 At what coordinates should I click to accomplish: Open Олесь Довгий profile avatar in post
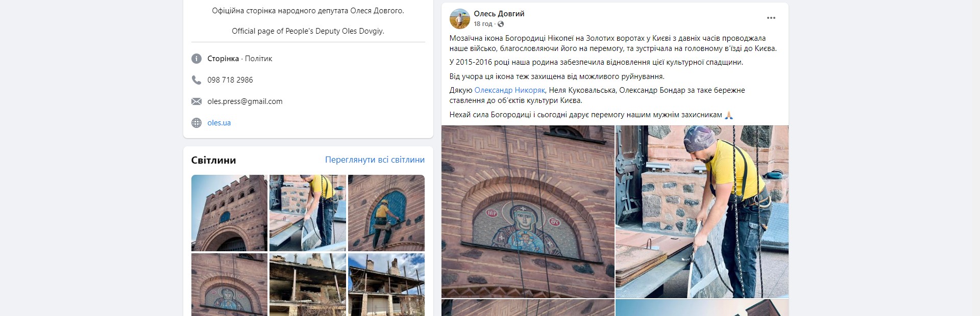click(459, 18)
